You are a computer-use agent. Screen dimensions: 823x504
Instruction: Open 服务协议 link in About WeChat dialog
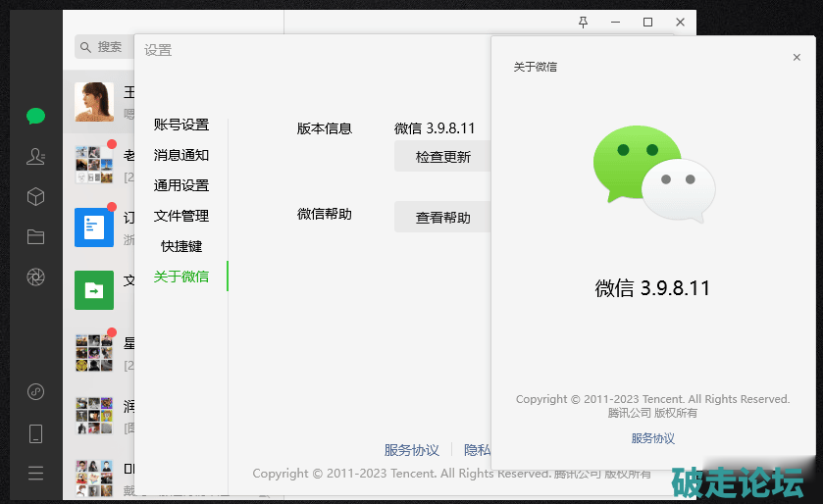pyautogui.click(x=652, y=438)
